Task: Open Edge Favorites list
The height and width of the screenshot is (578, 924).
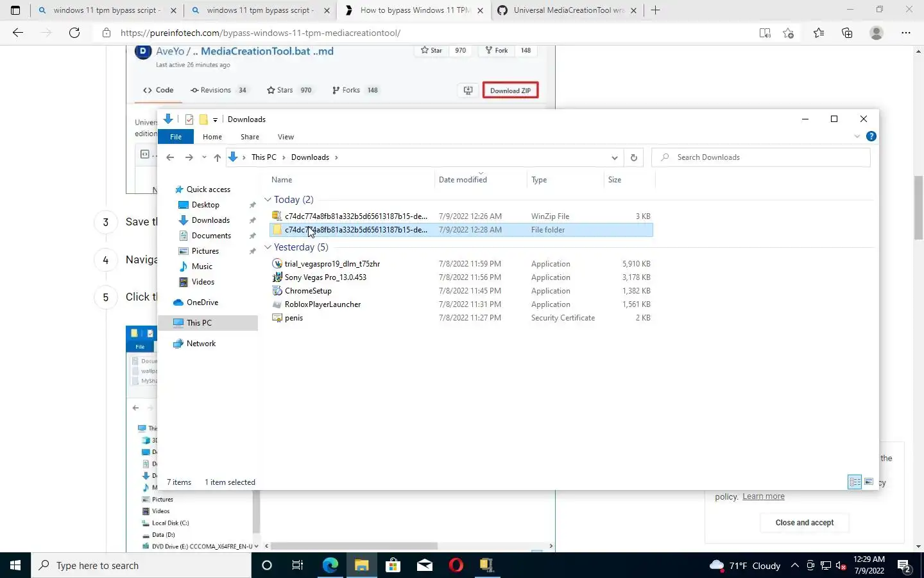Action: click(x=819, y=33)
